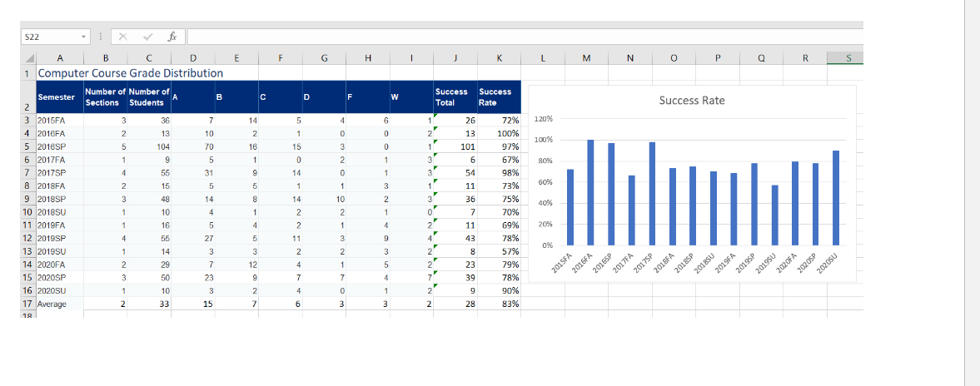Click the green error indicator in cell J3
Viewport: 980px width, 386px height.
435,115
